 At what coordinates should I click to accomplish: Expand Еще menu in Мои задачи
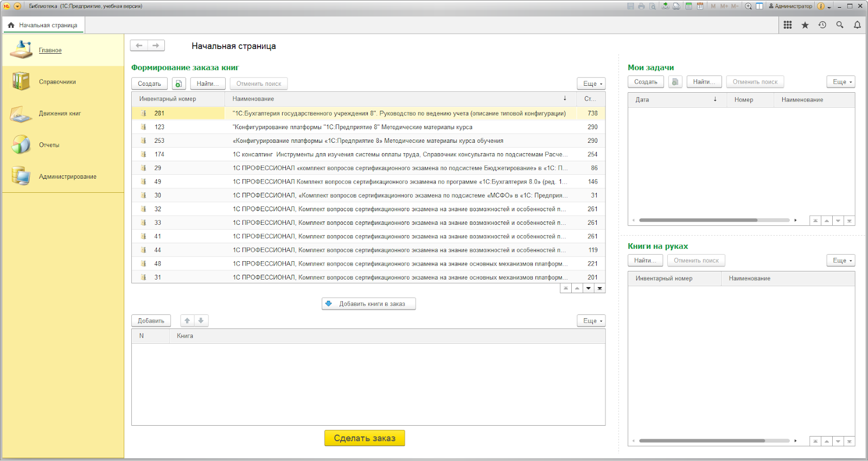pos(841,82)
